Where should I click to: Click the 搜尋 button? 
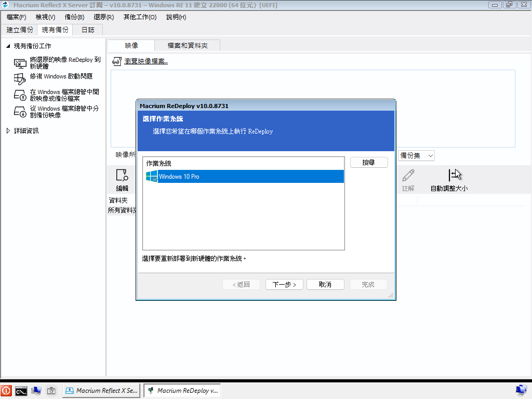click(368, 163)
